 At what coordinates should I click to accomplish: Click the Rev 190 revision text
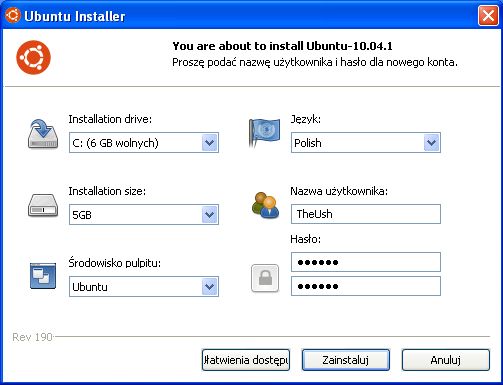pos(32,337)
